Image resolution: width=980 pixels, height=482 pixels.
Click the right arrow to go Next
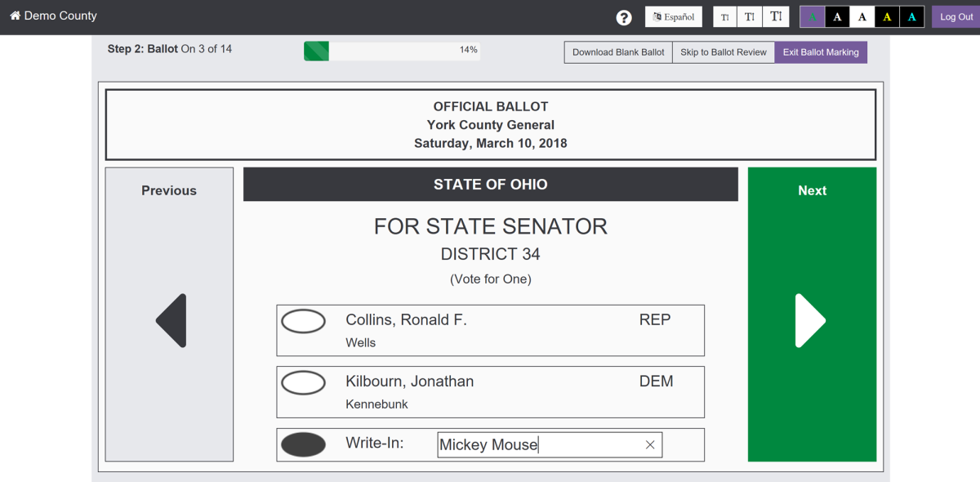[811, 321]
